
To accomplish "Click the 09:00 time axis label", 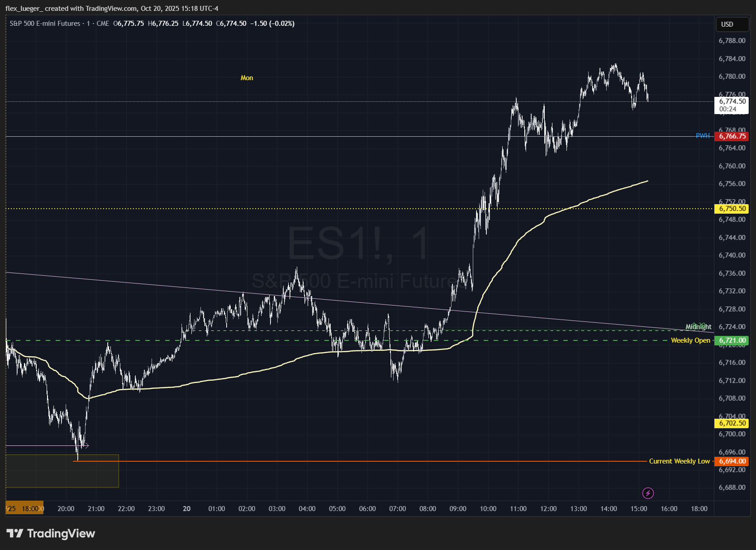I will click(457, 509).
